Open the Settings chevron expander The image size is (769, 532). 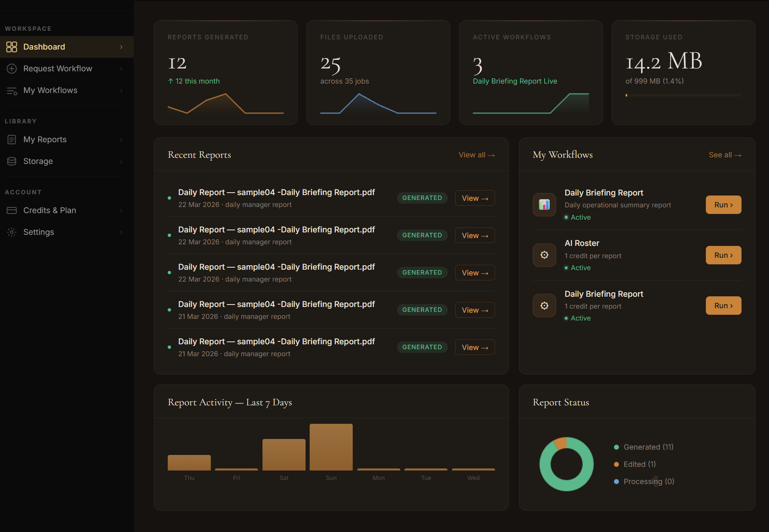[x=121, y=232]
